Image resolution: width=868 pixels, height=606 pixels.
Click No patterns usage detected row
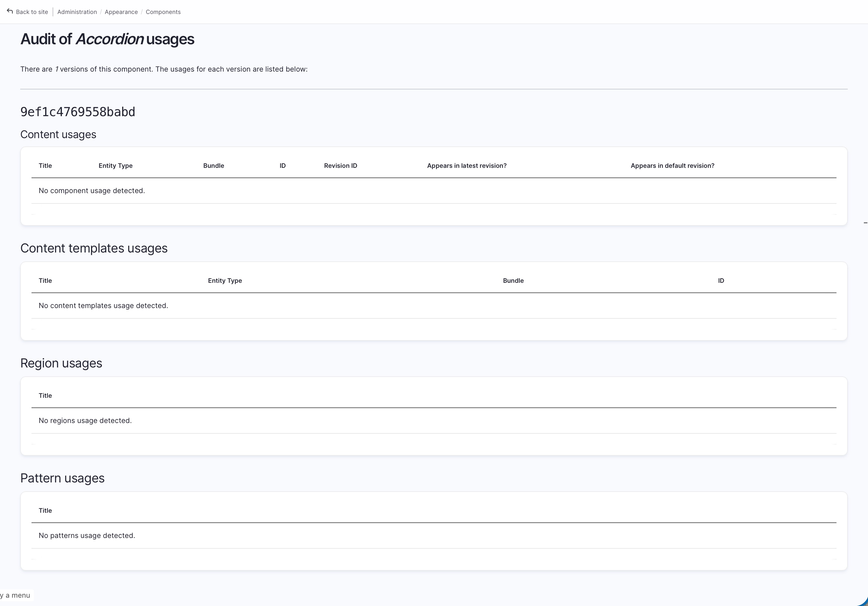coord(434,535)
